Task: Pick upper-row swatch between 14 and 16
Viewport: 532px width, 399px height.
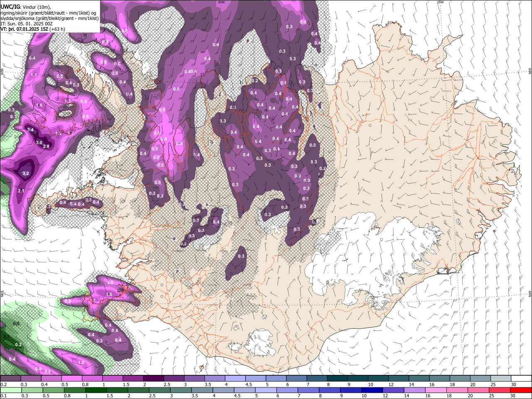Action: tap(419, 379)
